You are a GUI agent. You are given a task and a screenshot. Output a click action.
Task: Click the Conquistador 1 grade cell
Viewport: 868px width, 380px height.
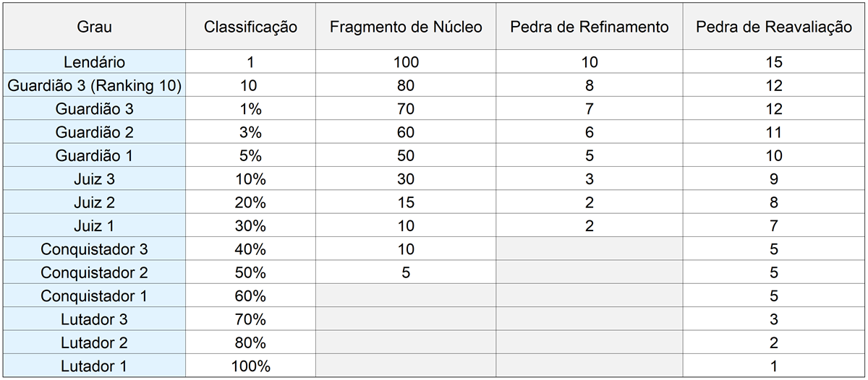coord(94,296)
